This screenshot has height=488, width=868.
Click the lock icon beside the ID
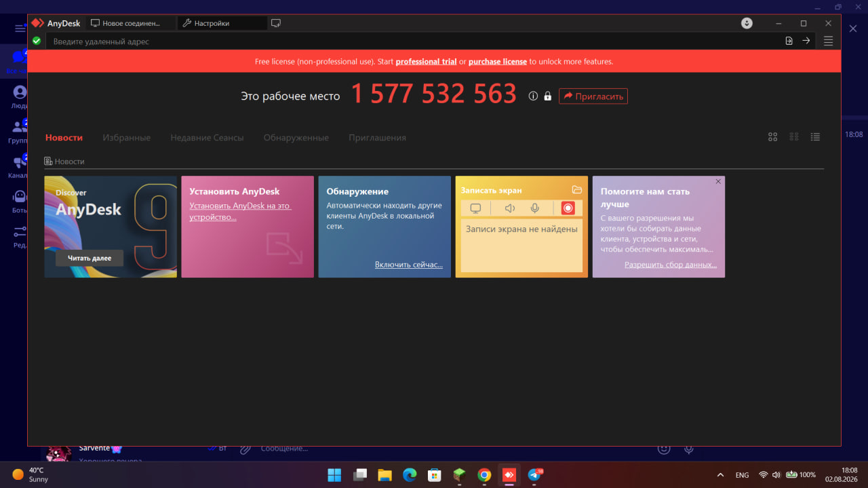(x=548, y=96)
